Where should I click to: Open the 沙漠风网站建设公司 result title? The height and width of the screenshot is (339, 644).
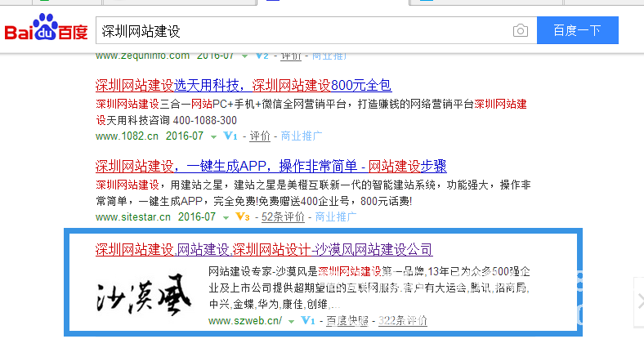[264, 249]
